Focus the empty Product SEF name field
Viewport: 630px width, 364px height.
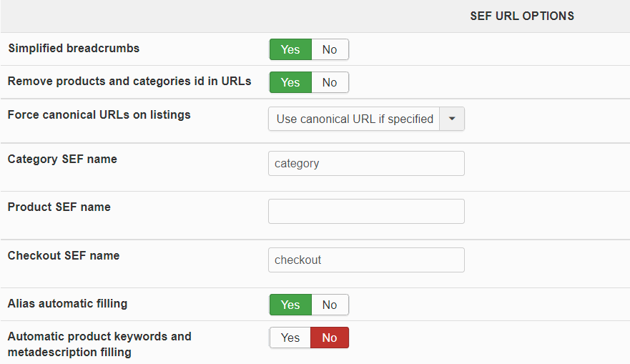click(x=366, y=211)
